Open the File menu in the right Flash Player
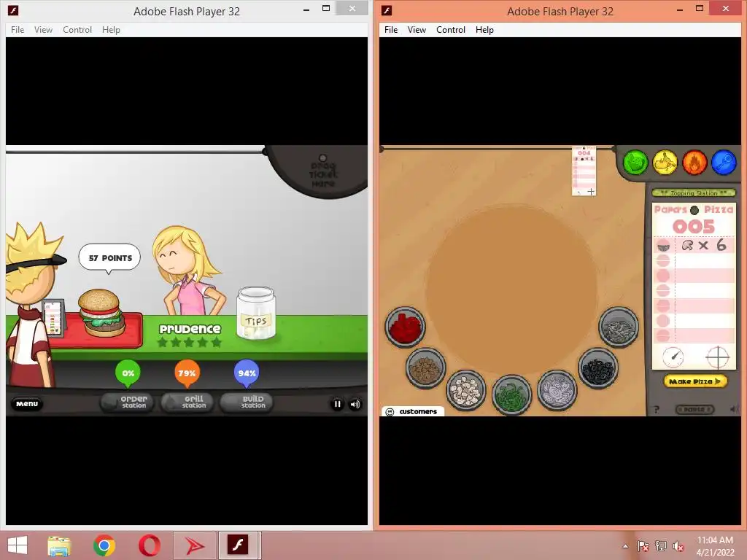The image size is (747, 560). [x=391, y=29]
